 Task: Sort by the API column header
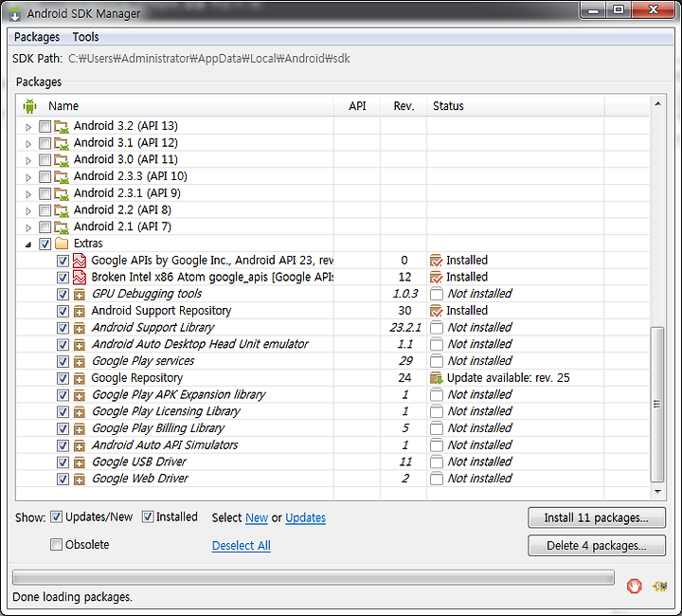point(357,106)
